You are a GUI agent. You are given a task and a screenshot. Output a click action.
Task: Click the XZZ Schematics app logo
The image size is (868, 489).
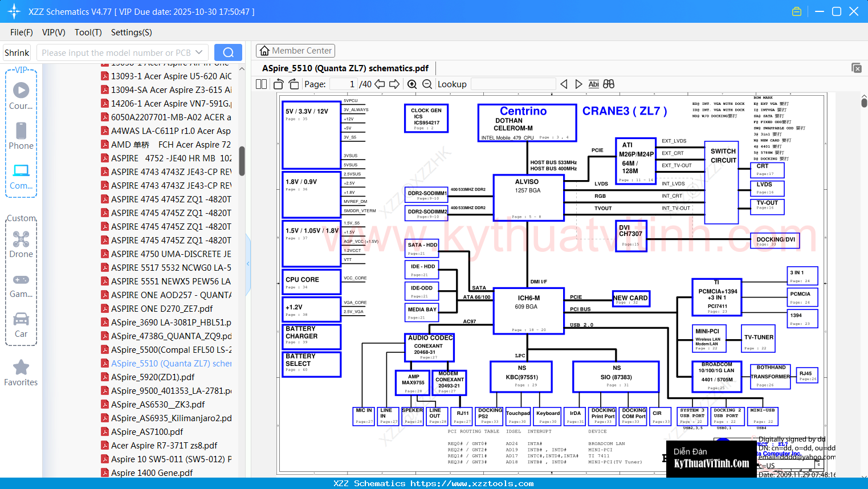pos(14,11)
